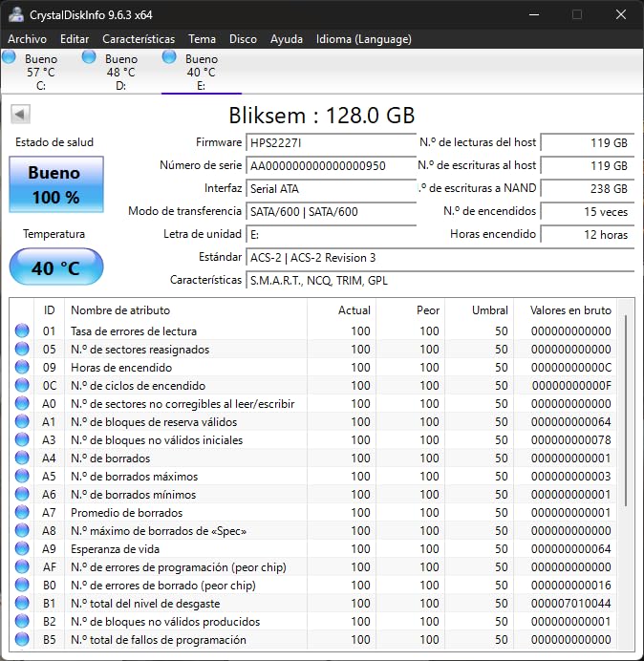Click the ID column header

[x=50, y=310]
